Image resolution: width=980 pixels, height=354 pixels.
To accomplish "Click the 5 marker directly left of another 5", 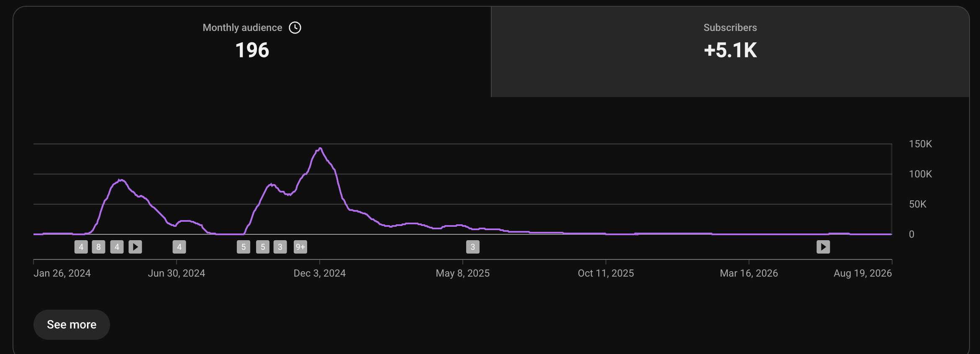I will 244,247.
